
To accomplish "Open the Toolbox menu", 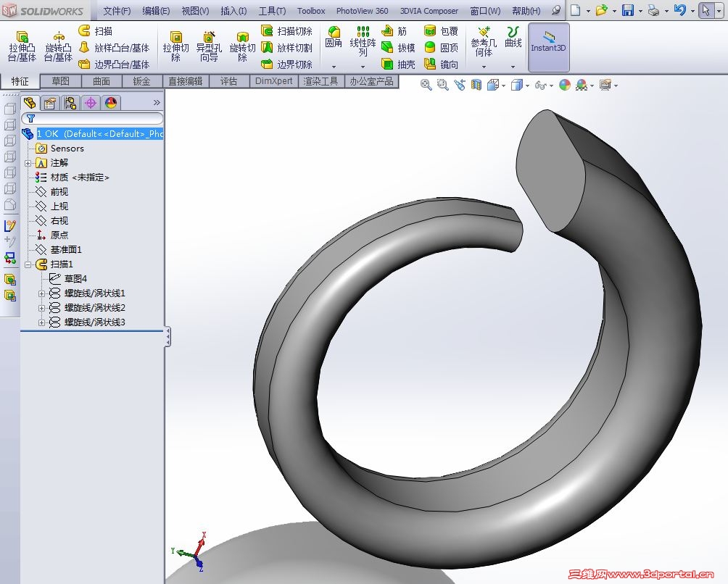I will tap(311, 11).
